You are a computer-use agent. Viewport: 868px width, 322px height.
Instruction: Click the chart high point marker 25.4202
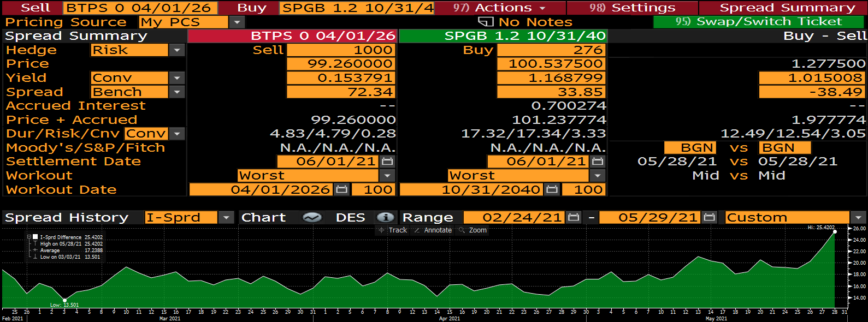(x=835, y=231)
